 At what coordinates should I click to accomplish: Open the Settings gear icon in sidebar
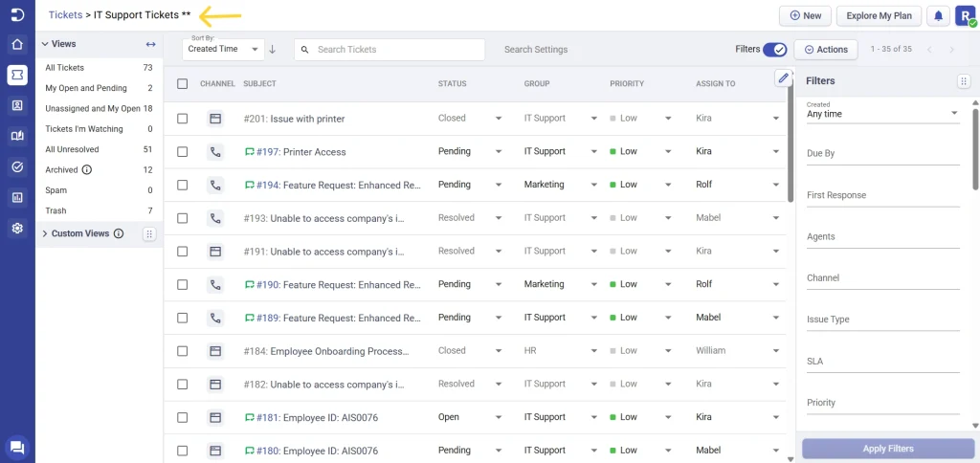pyautogui.click(x=17, y=229)
